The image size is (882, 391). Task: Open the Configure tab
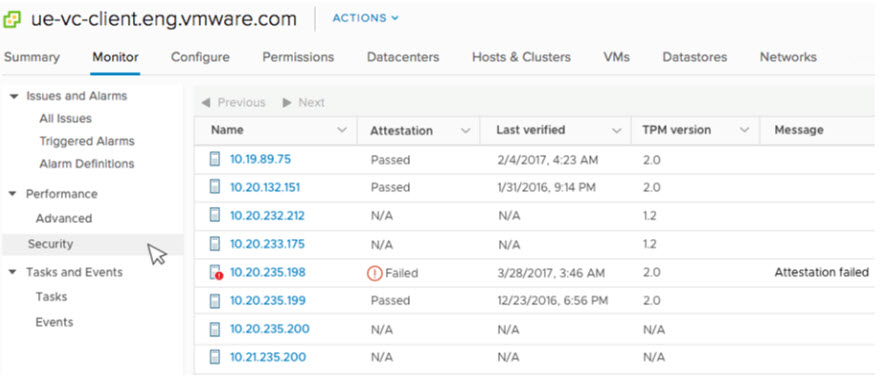click(x=200, y=57)
